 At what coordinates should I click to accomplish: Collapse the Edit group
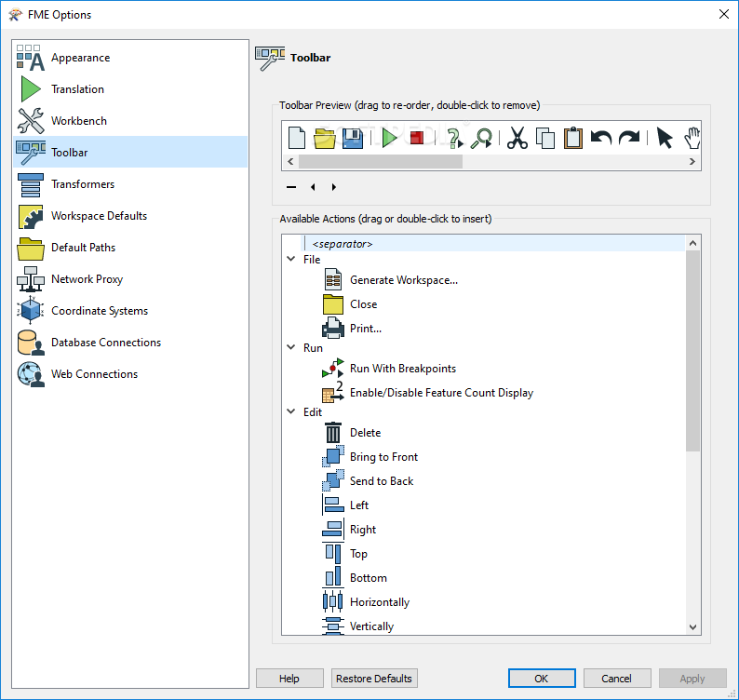[290, 411]
